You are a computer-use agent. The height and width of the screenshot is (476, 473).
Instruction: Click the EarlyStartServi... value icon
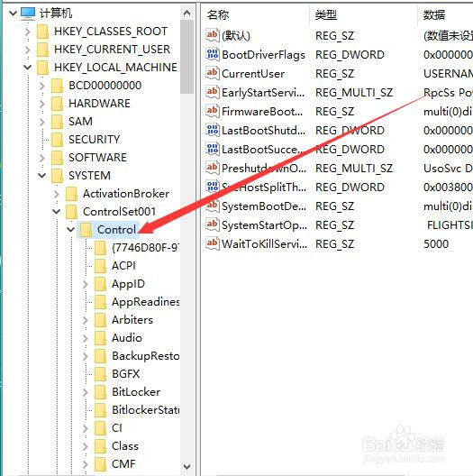212,92
